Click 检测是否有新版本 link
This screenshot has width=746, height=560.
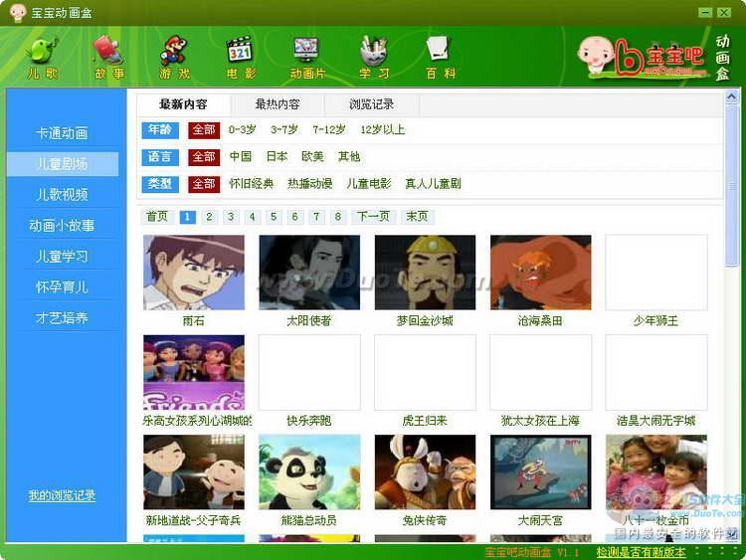point(641,552)
